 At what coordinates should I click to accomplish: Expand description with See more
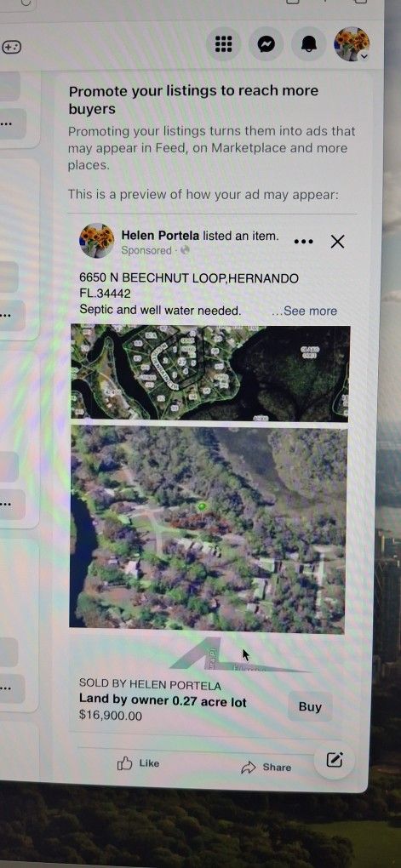(x=305, y=311)
